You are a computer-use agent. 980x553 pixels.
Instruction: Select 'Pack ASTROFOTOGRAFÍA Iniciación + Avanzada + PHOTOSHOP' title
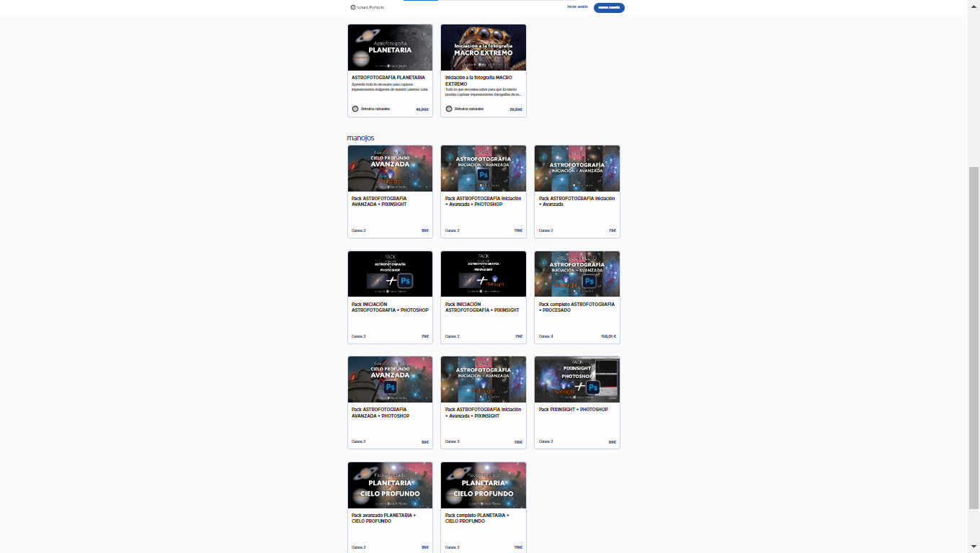478,201
